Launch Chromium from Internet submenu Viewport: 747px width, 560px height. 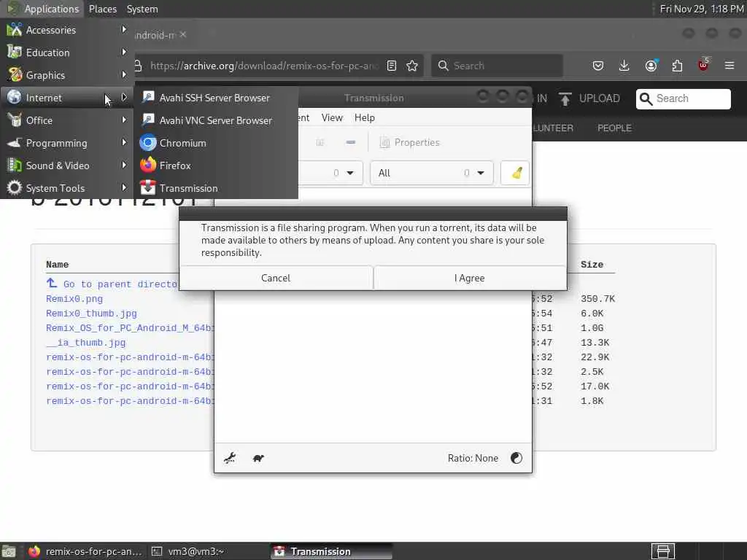click(x=216, y=143)
